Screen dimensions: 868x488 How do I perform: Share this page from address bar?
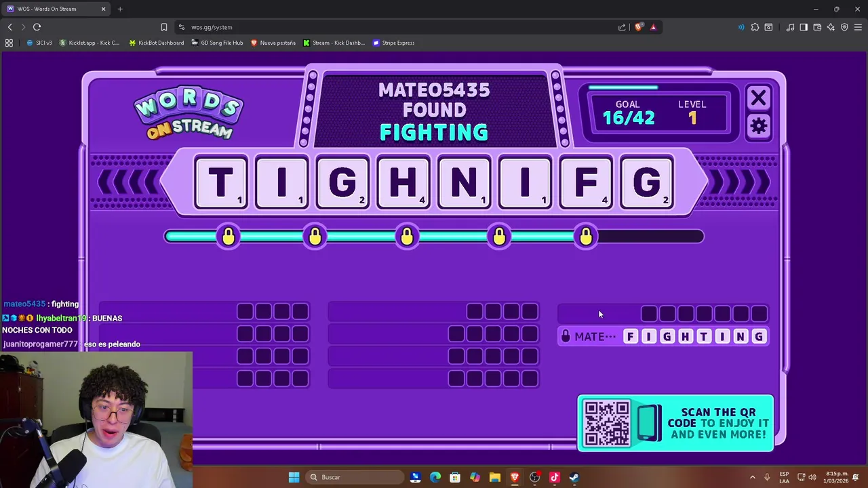[x=622, y=27]
